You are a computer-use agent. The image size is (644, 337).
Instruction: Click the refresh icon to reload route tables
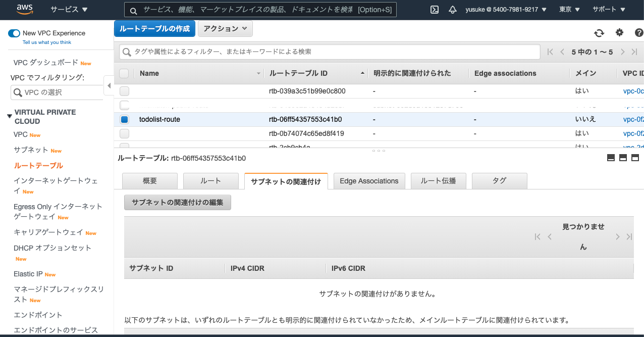[x=599, y=33]
